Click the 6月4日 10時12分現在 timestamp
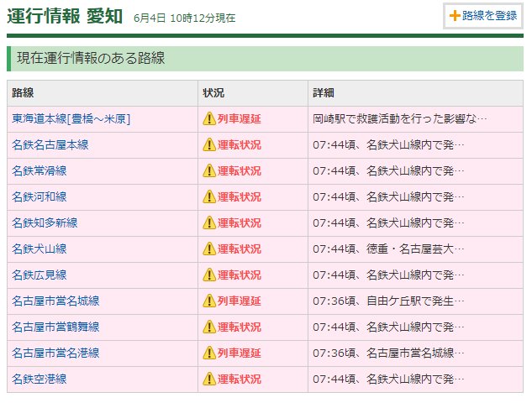The height and width of the screenshot is (403, 532). coord(185,18)
